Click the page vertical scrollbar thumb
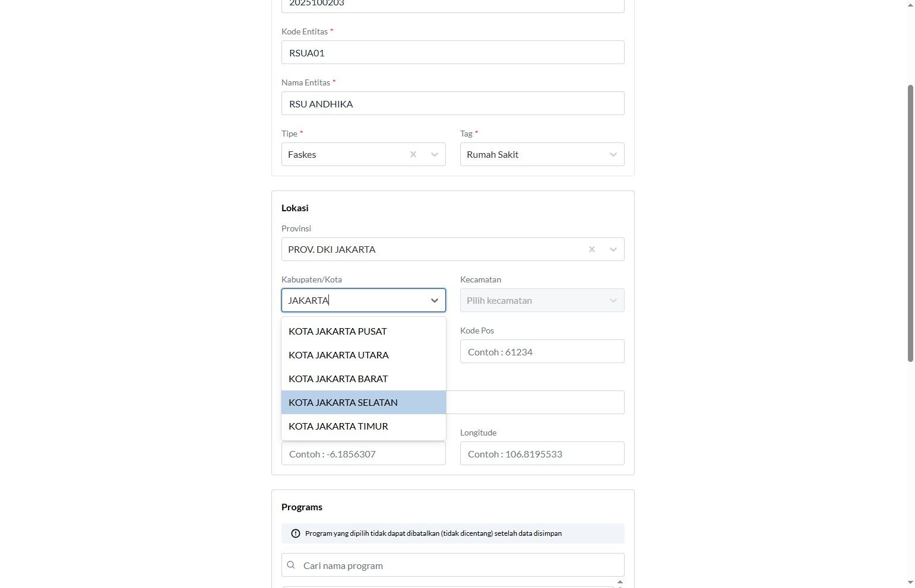 (910, 223)
